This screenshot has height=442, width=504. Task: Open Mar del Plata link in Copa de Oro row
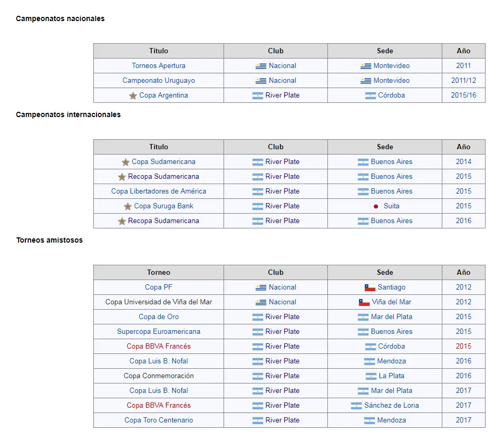click(x=392, y=316)
